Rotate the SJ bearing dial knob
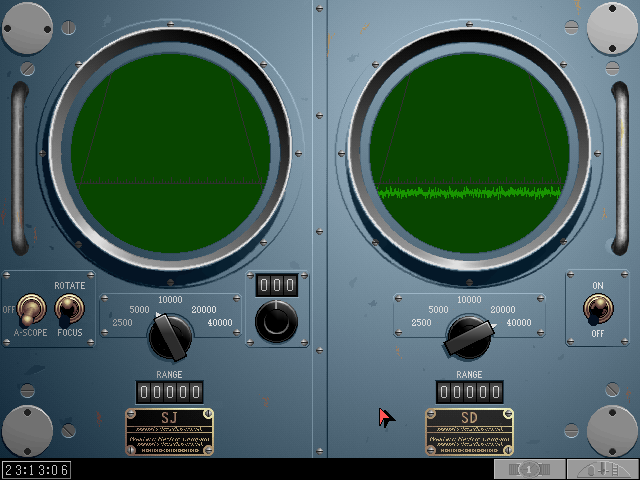This screenshot has height=480, width=640. 276,321
